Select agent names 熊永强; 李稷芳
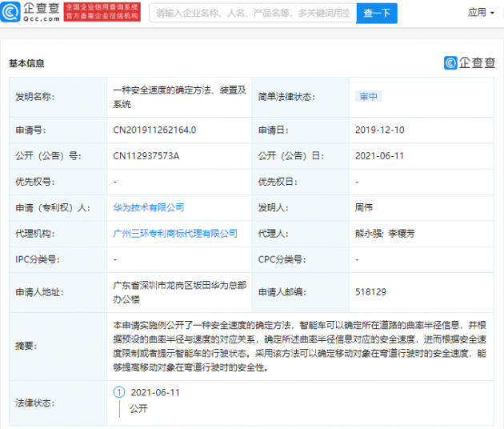The height and width of the screenshot is (429, 504). tap(385, 234)
